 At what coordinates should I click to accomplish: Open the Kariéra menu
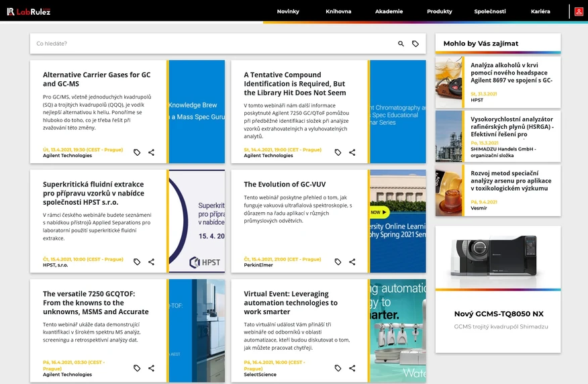(x=540, y=11)
